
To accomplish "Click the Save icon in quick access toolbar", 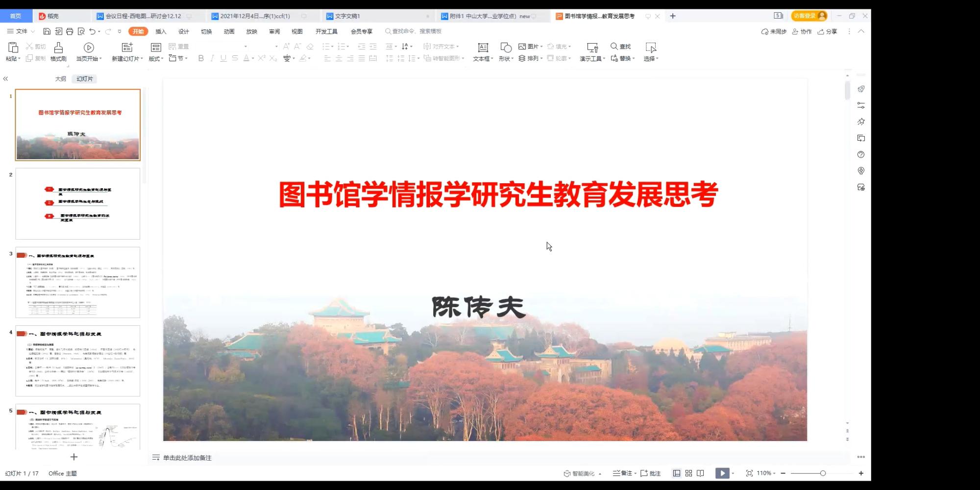I will tap(47, 31).
